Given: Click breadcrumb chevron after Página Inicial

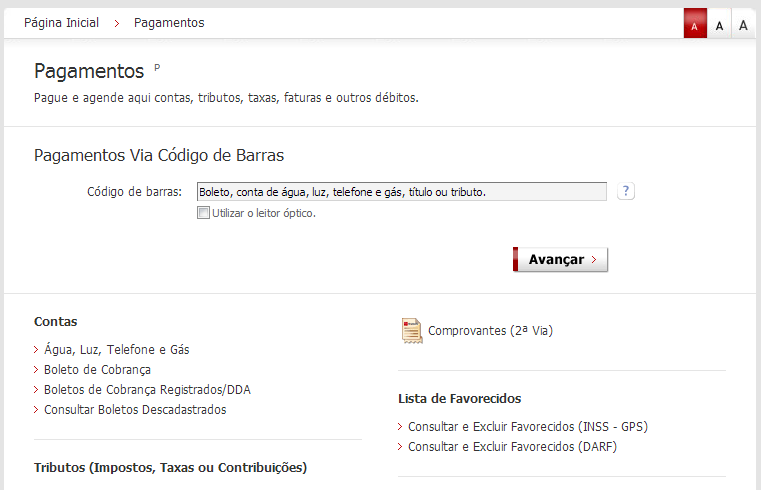Looking at the screenshot, I should (x=117, y=23).
